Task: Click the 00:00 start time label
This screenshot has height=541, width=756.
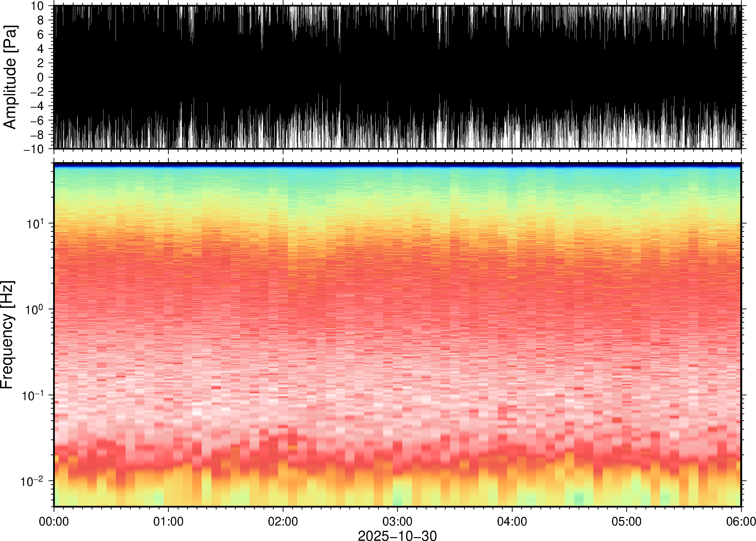Action: tap(54, 521)
